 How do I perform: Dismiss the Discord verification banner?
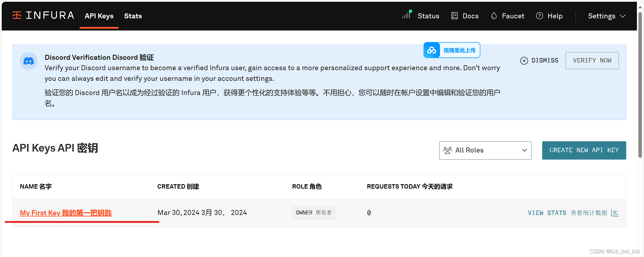click(x=539, y=60)
